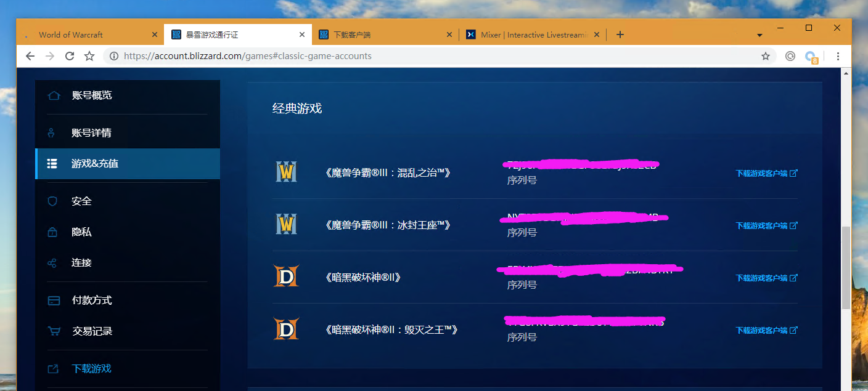This screenshot has width=868, height=391.
Task: Click Warcraft III 冰封王座 game icon
Action: point(286,225)
